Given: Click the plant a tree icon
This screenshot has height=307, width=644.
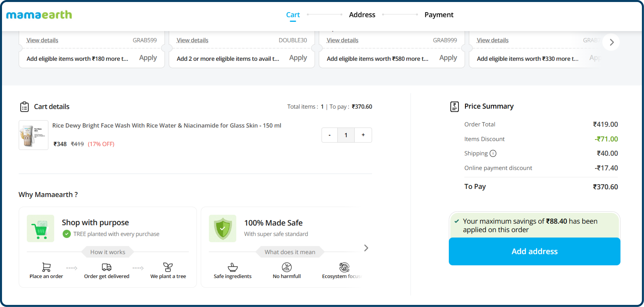Looking at the screenshot, I should click(168, 267).
